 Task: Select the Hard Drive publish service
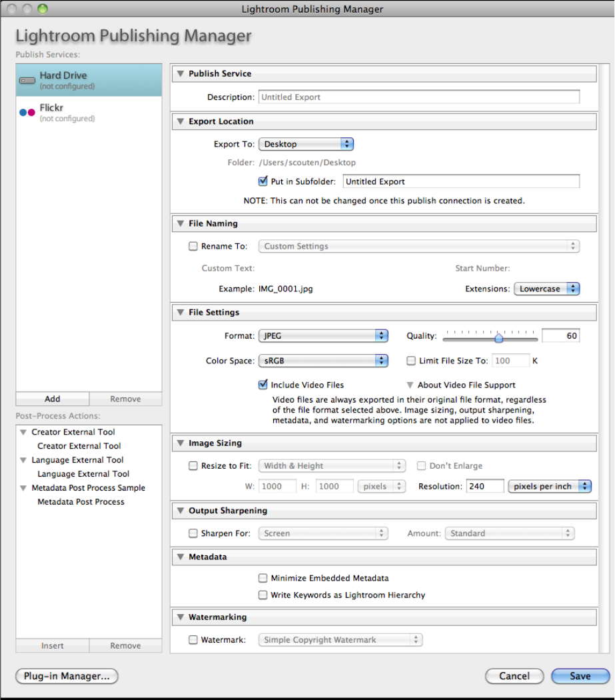click(89, 80)
